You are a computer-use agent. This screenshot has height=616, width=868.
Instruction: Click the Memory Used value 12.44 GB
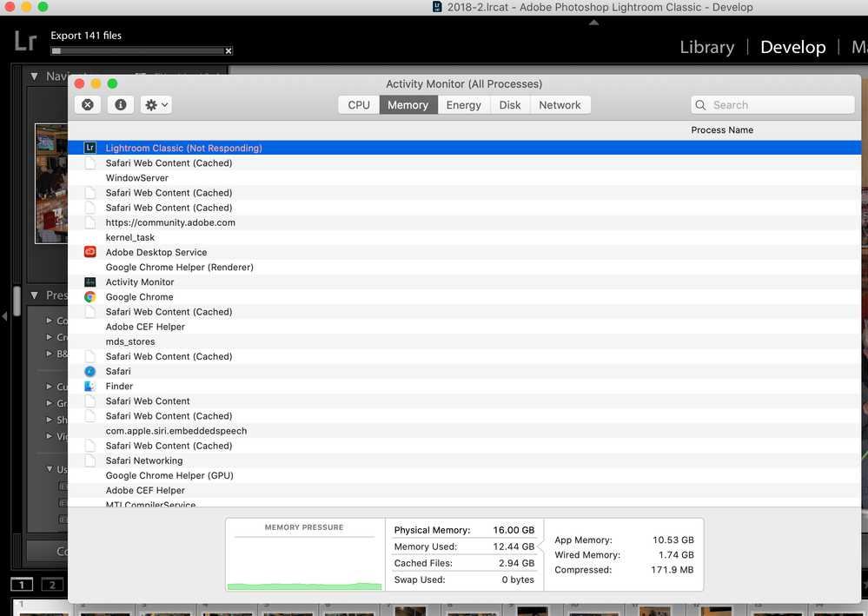point(514,546)
